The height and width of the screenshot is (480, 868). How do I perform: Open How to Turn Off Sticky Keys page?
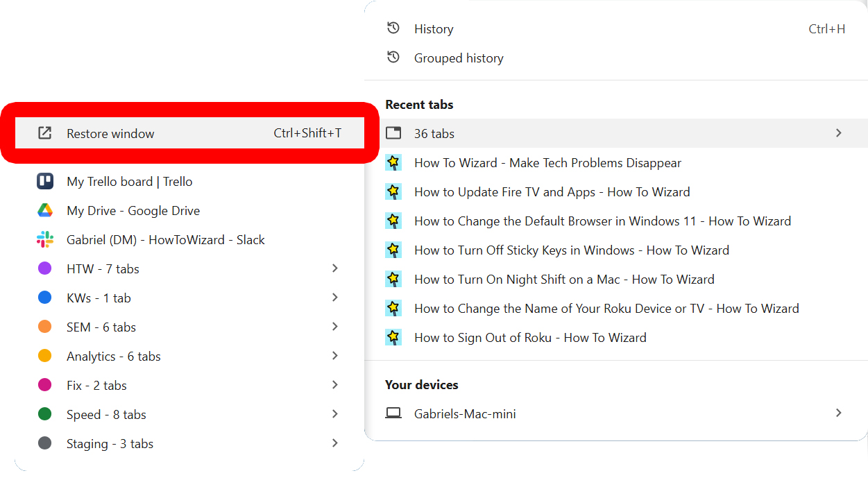pyautogui.click(x=571, y=250)
